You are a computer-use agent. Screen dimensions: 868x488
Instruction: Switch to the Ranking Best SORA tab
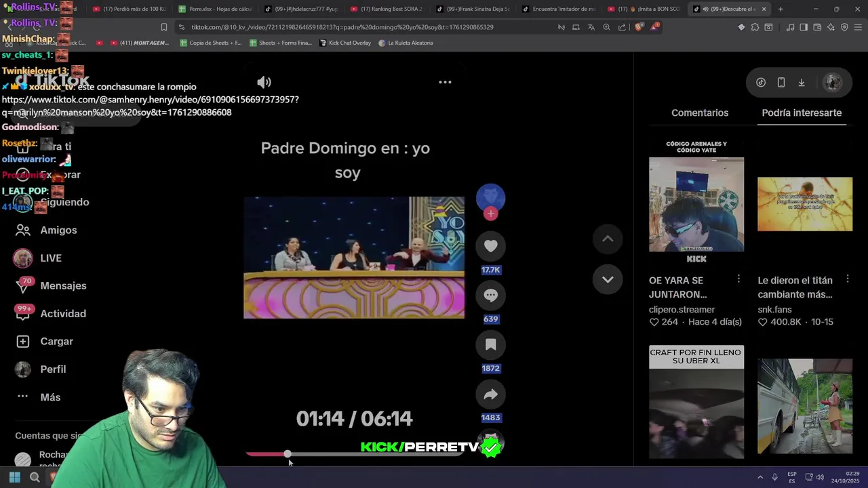coord(387,9)
